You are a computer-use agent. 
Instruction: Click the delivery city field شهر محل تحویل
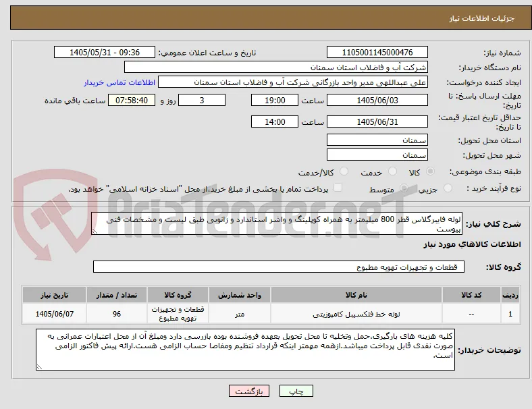377,155
